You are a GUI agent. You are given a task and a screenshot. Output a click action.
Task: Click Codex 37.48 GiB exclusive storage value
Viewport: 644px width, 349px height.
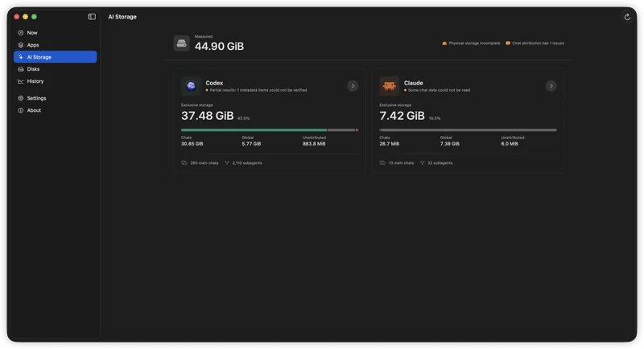pyautogui.click(x=208, y=116)
